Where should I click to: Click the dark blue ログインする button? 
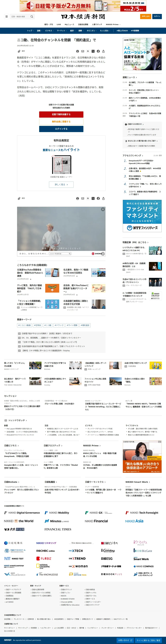point(61,129)
